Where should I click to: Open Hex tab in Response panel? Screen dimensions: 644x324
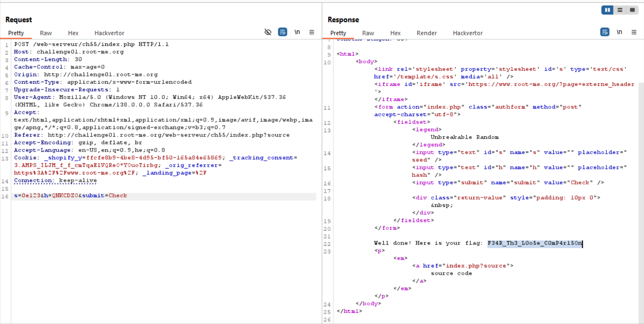point(395,33)
